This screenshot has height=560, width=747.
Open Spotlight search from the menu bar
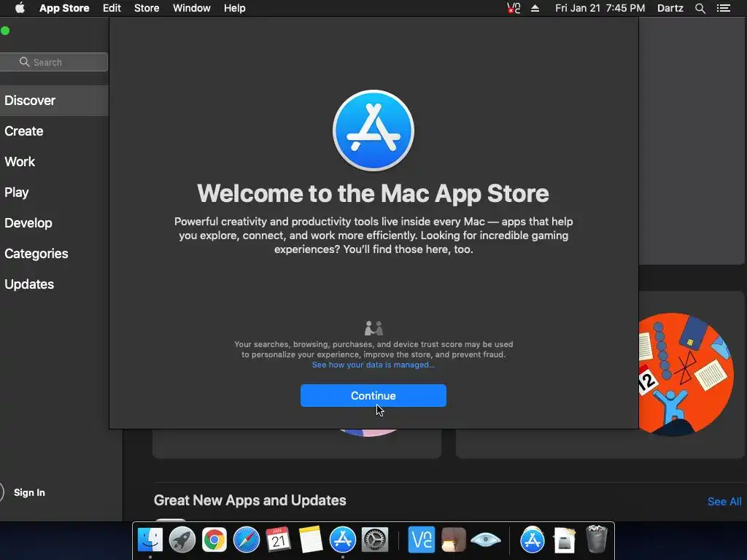tap(700, 8)
